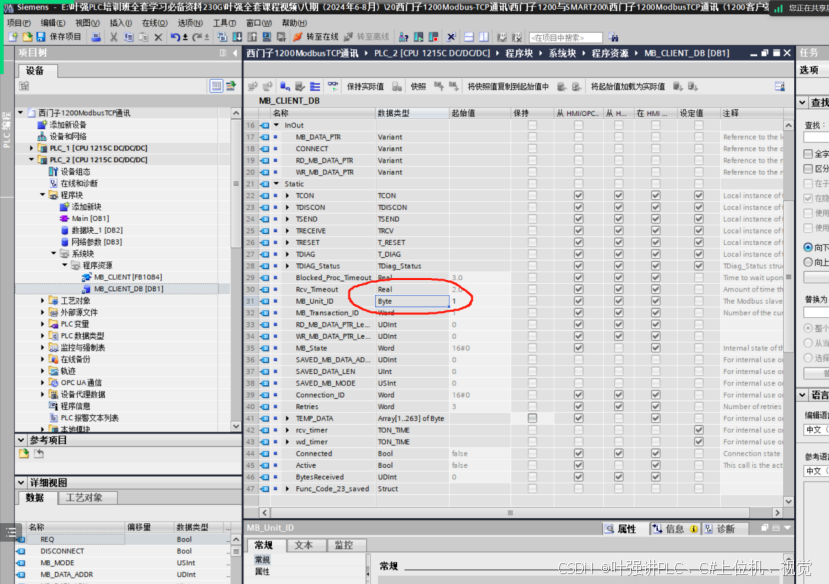Click the save project floppy icon
Viewport: 829px width, 584px height.
click(x=41, y=37)
